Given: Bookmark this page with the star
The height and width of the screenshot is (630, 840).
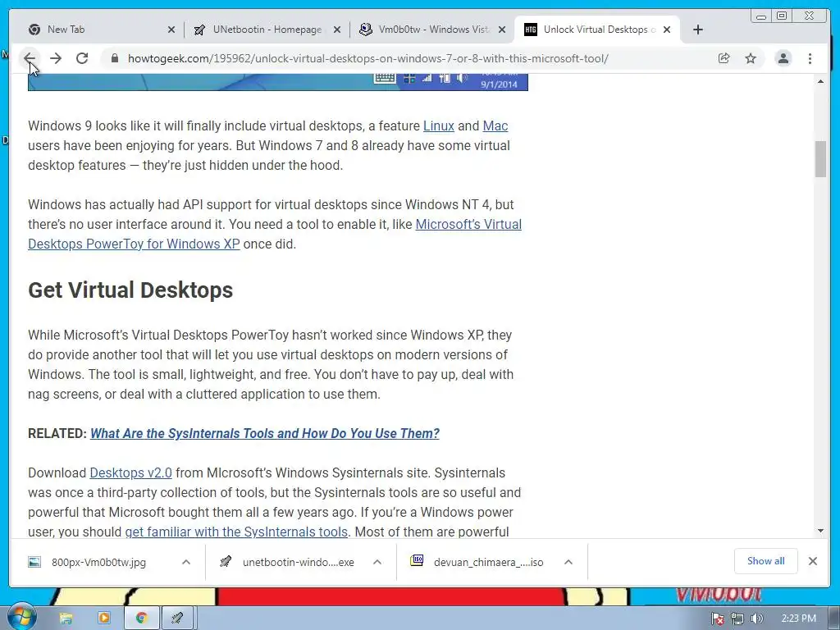Looking at the screenshot, I should [751, 58].
